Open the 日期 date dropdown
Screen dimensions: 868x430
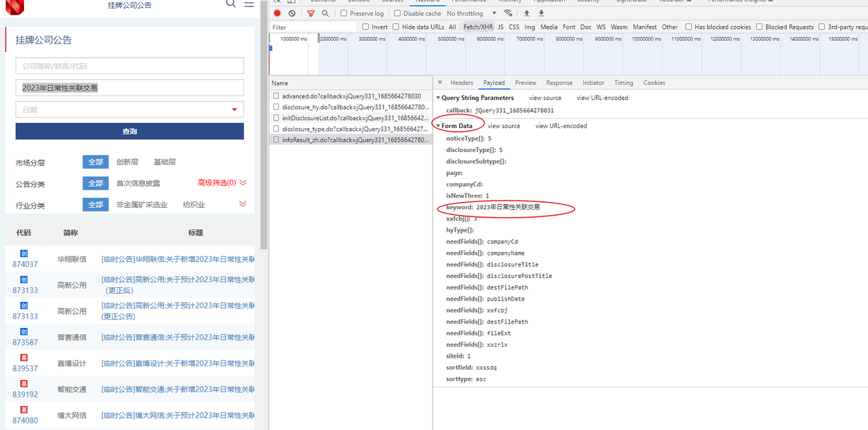pos(129,109)
